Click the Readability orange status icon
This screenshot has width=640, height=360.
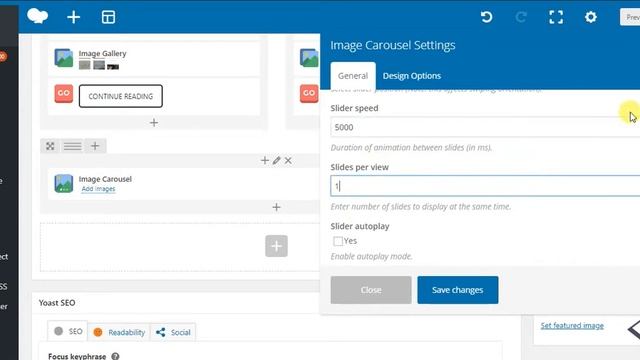(98, 332)
